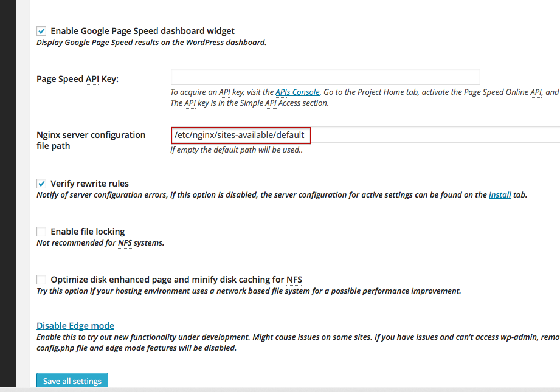This screenshot has width=560, height=392.
Task: Enable the file locking checkbox
Action: point(41,232)
